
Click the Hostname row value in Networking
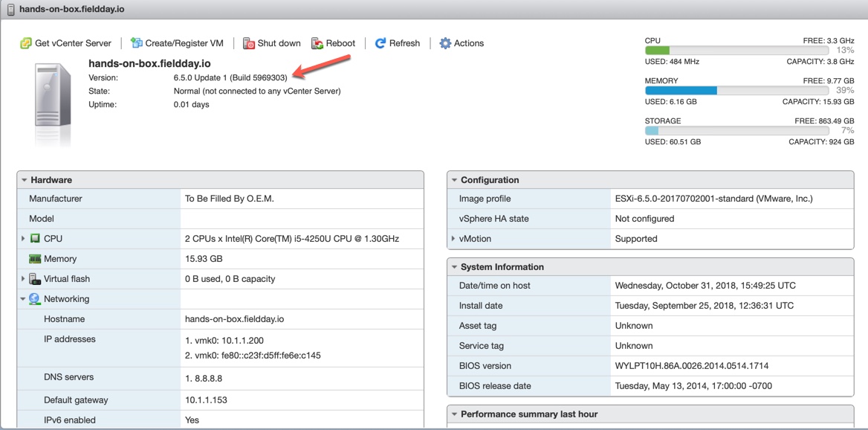235,319
